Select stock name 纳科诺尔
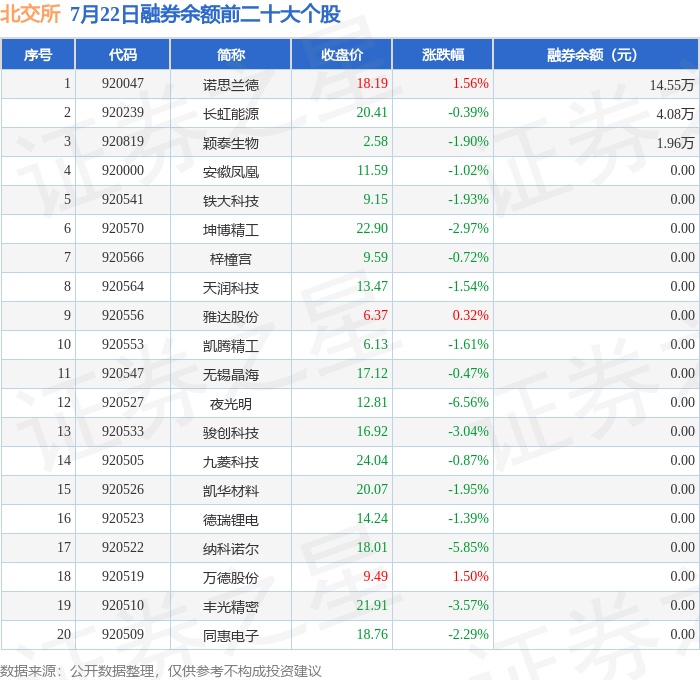The height and width of the screenshot is (680, 700). coord(231,549)
